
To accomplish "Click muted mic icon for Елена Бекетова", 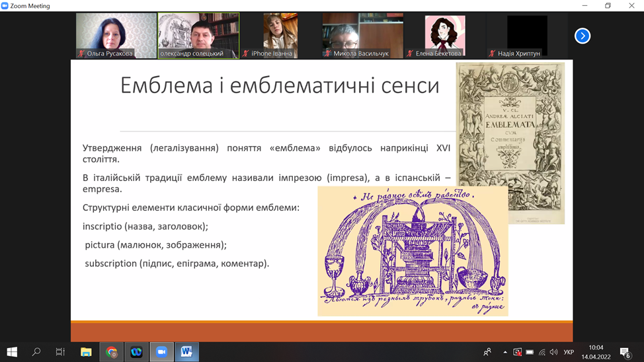I will [410, 54].
